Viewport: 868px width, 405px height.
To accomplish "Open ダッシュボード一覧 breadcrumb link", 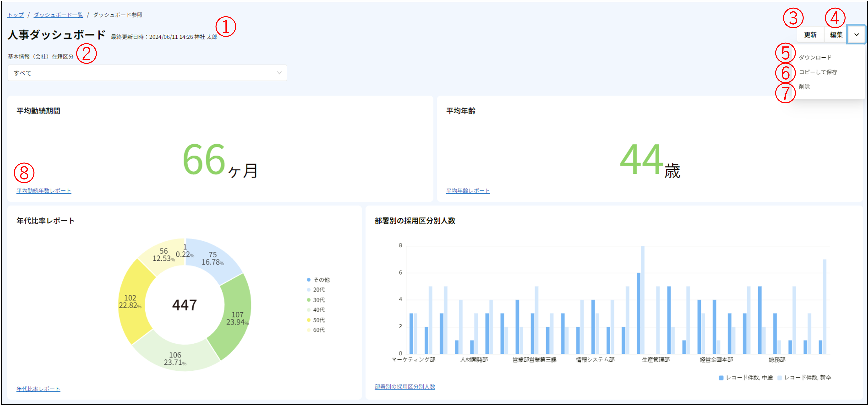I will [58, 15].
